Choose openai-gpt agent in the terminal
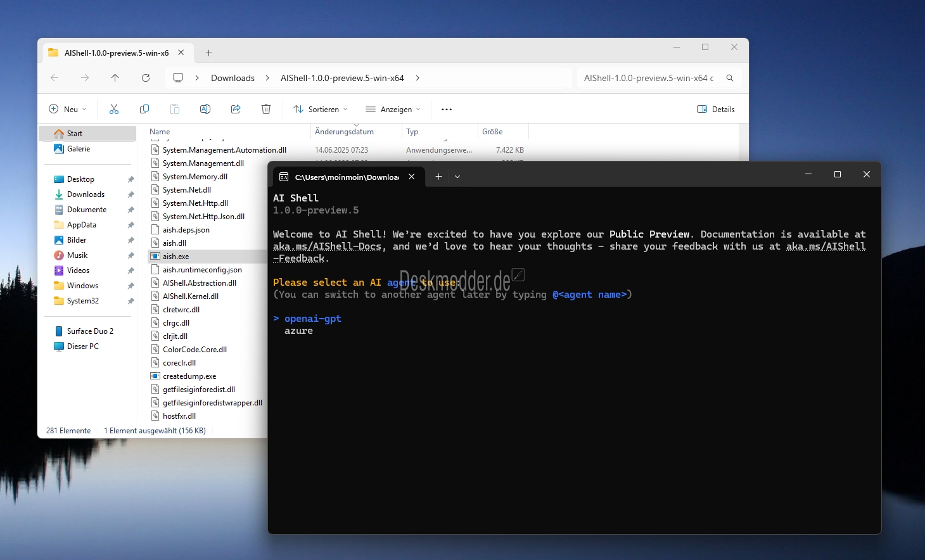This screenshot has height=560, width=925. [x=313, y=319]
